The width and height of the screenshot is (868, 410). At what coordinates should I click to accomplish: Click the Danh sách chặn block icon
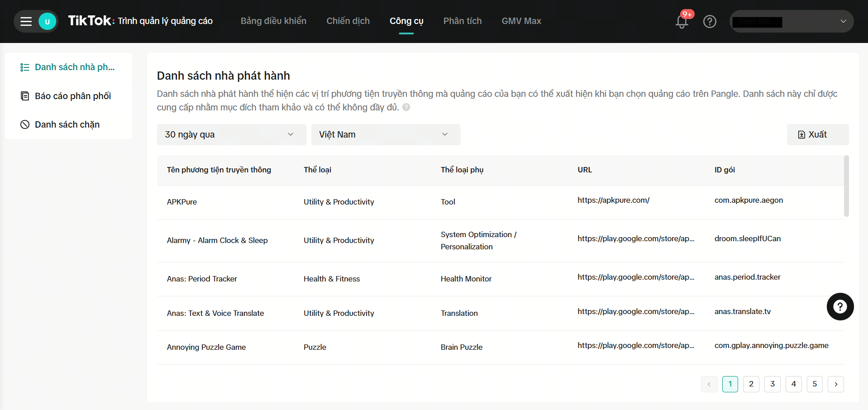25,124
